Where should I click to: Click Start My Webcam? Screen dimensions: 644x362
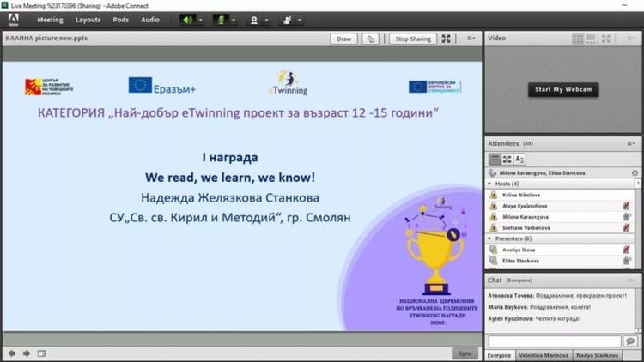(563, 89)
